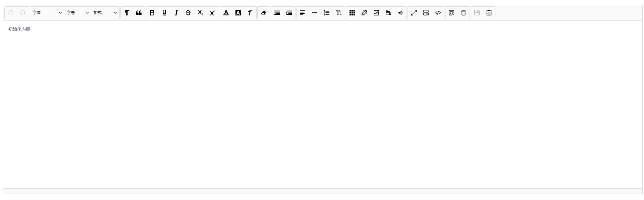Click the redo arrow icon
Image resolution: width=644 pixels, height=200 pixels.
pos(23,13)
